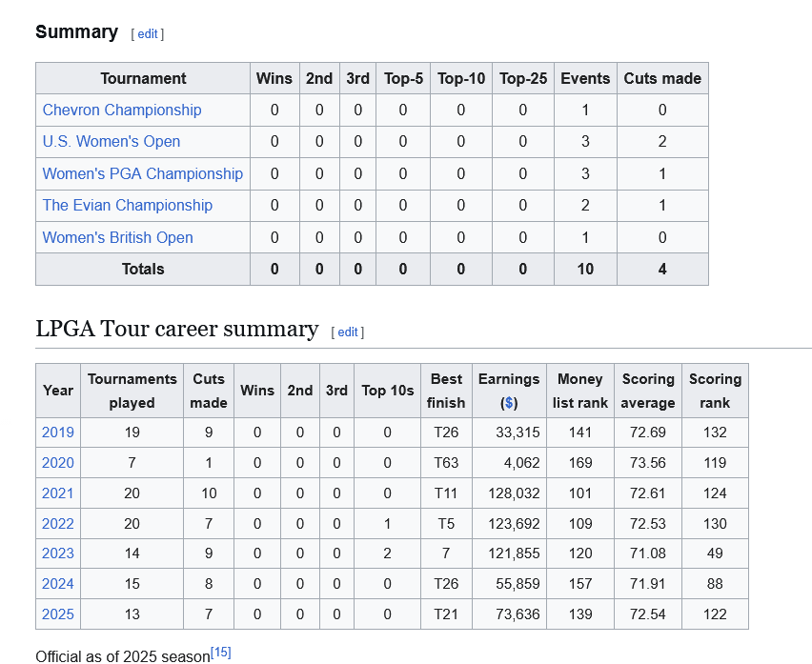Click the 4,062 earnings cell
812x664 pixels.
pos(510,463)
